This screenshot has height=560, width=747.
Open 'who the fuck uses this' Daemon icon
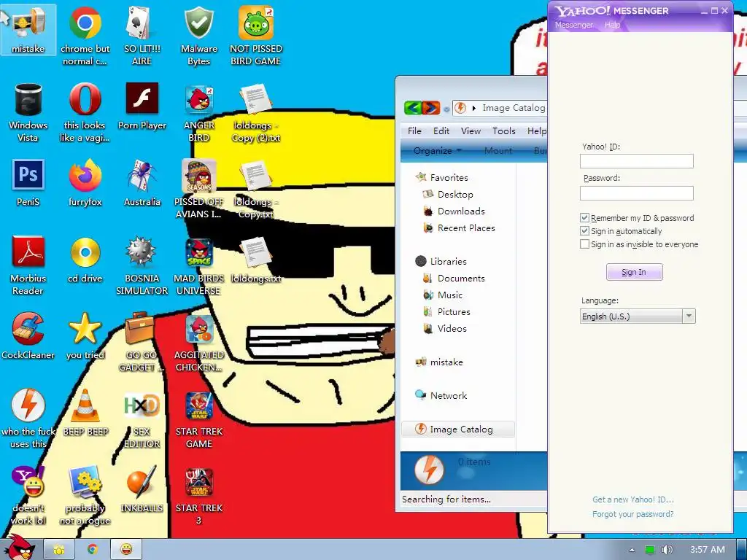pos(28,419)
